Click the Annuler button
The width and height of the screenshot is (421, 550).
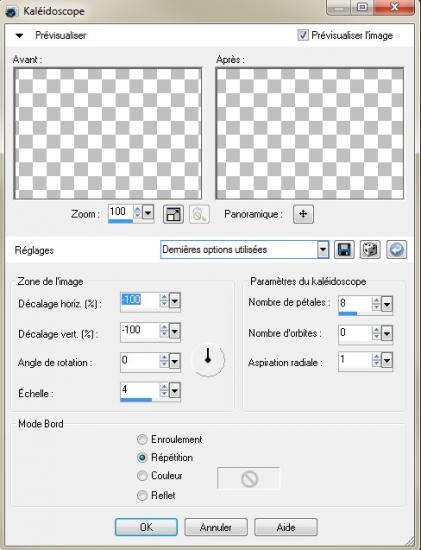point(216,527)
